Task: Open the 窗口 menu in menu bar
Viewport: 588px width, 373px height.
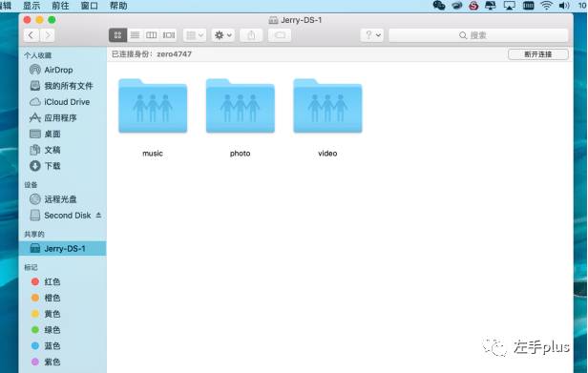Action: tap(90, 6)
